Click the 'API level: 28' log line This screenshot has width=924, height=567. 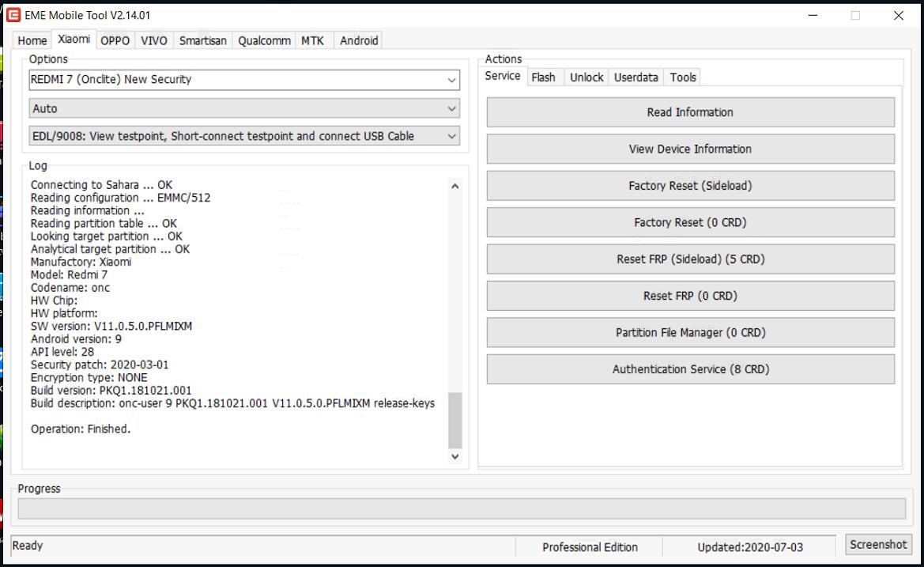(x=62, y=352)
